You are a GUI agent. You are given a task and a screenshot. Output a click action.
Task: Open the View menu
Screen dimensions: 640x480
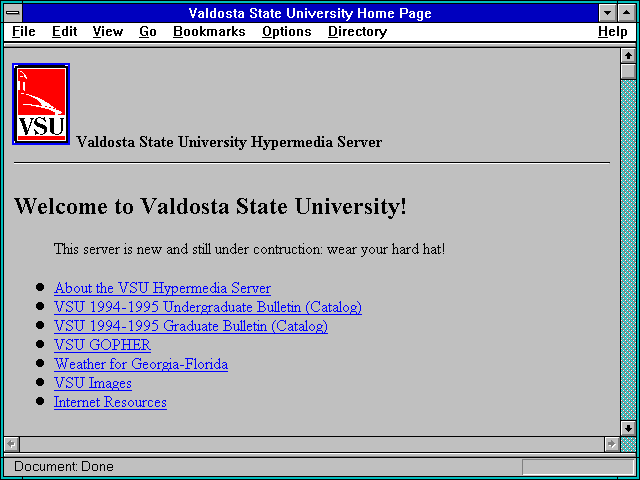(x=108, y=32)
